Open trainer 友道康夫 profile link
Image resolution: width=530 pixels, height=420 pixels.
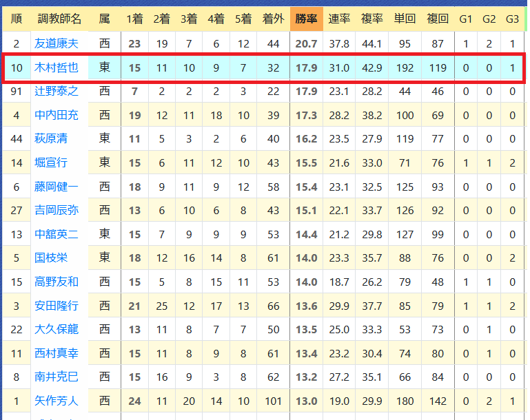click(x=56, y=43)
